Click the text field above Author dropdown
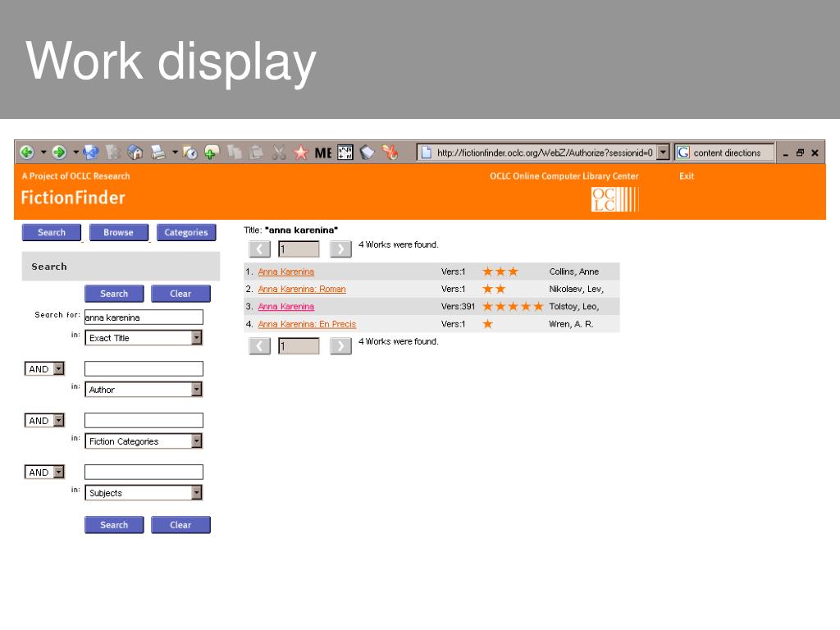Screen dimensions: 840x630 click(144, 368)
